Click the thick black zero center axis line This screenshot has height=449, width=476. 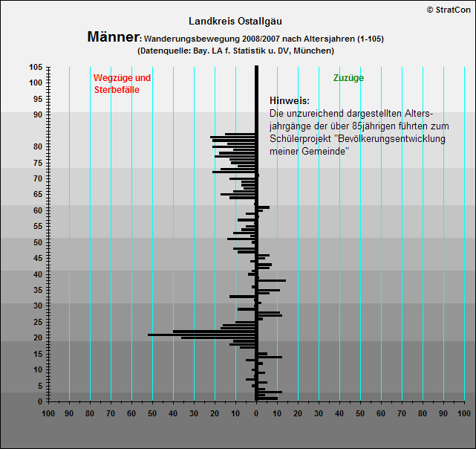(x=256, y=233)
